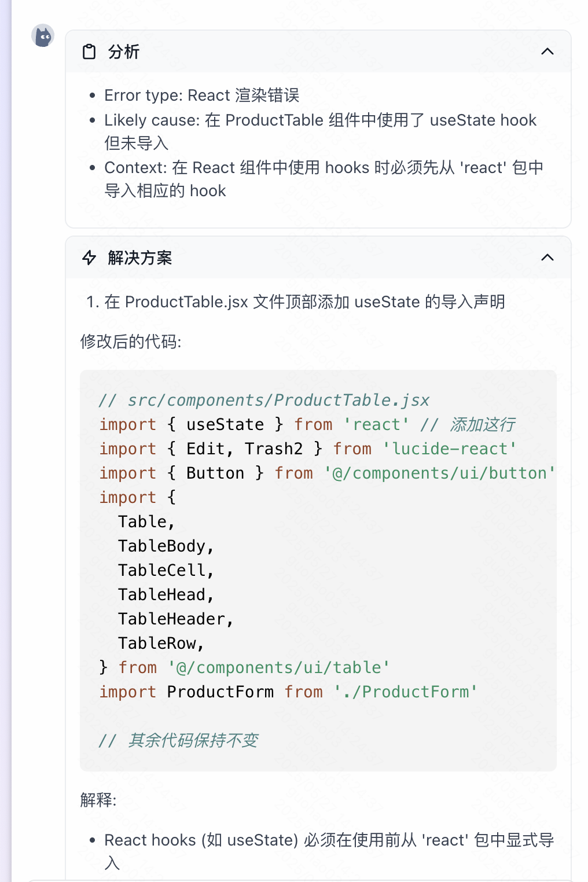Click the cat avatar icon
The height and width of the screenshot is (882, 588).
[x=43, y=36]
